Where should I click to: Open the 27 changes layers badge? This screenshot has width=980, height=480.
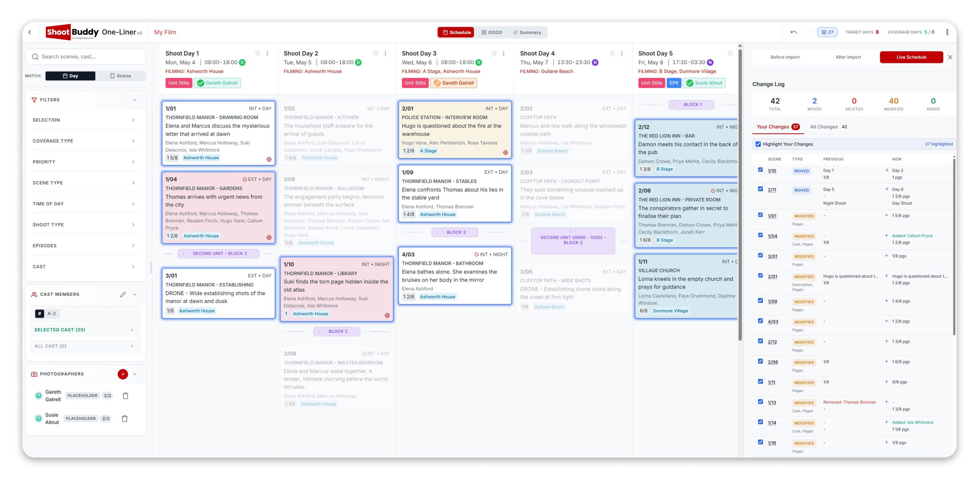(x=827, y=32)
